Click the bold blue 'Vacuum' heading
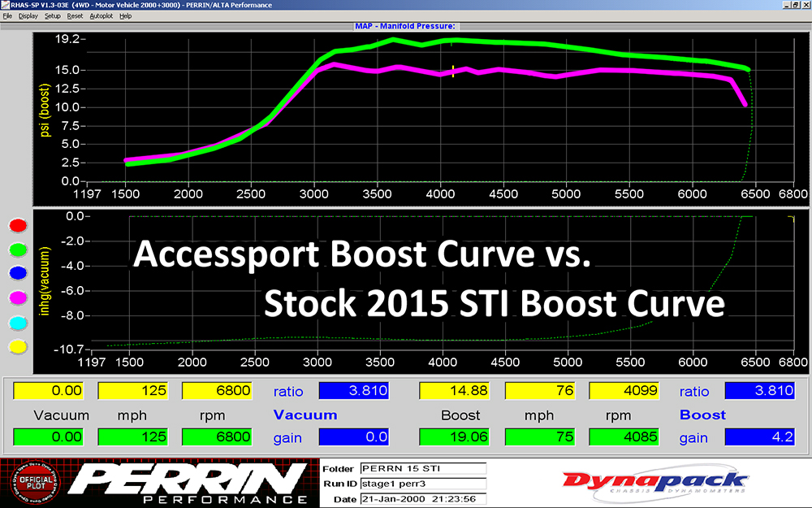The width and height of the screenshot is (812, 508). pos(305,415)
